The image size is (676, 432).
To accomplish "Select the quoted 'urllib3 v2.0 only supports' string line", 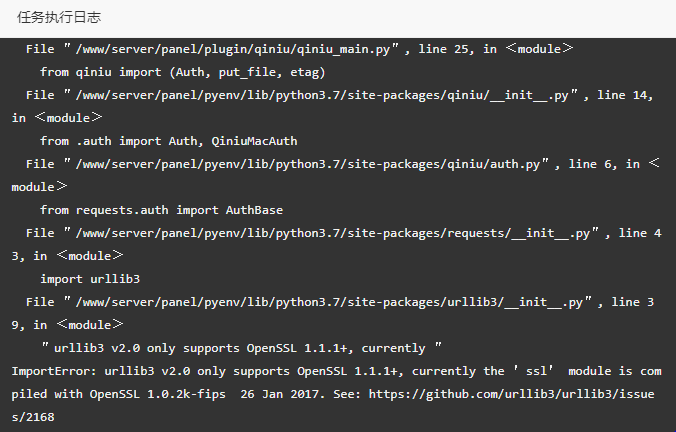I will coord(241,348).
